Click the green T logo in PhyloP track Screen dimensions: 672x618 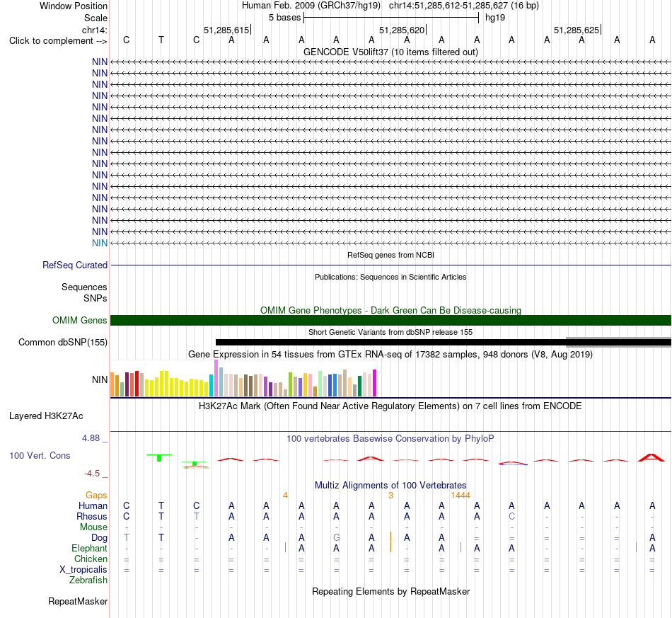(159, 457)
